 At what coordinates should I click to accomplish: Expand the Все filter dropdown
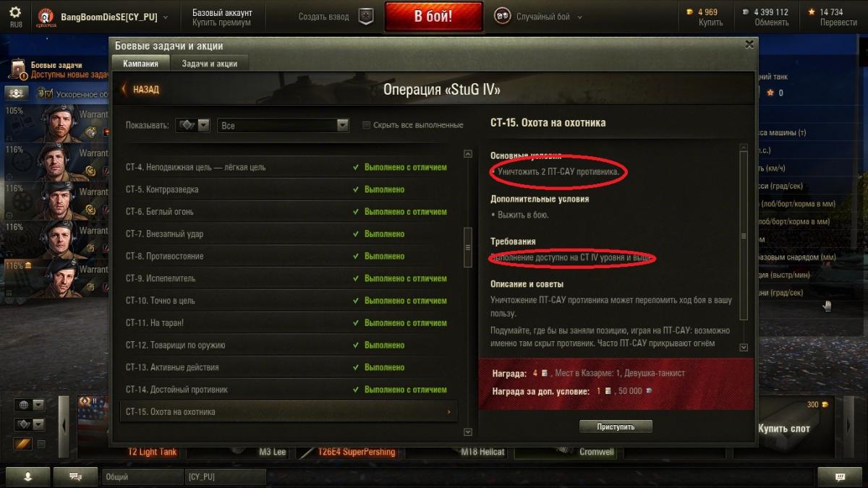click(x=284, y=125)
